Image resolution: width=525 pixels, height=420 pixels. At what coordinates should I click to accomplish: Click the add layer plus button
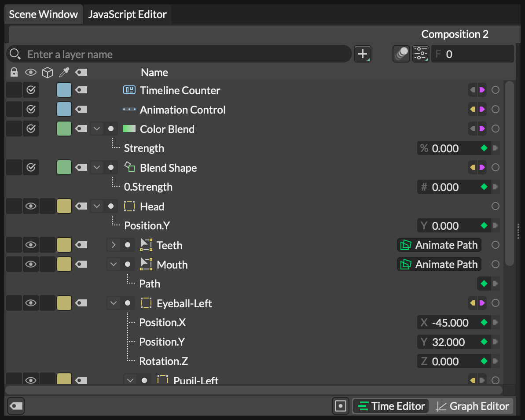[362, 54]
